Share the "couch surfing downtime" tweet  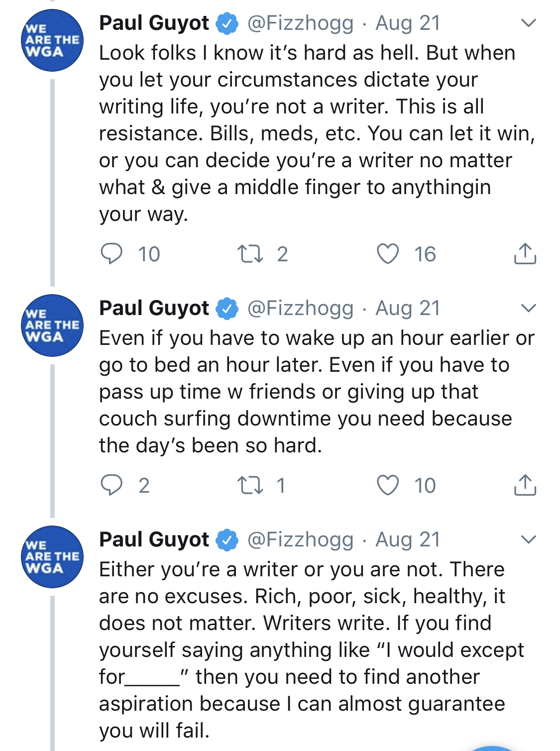tap(525, 485)
